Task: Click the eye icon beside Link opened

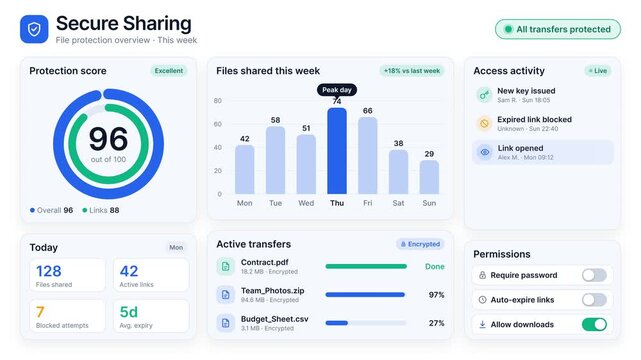Action: (x=485, y=152)
